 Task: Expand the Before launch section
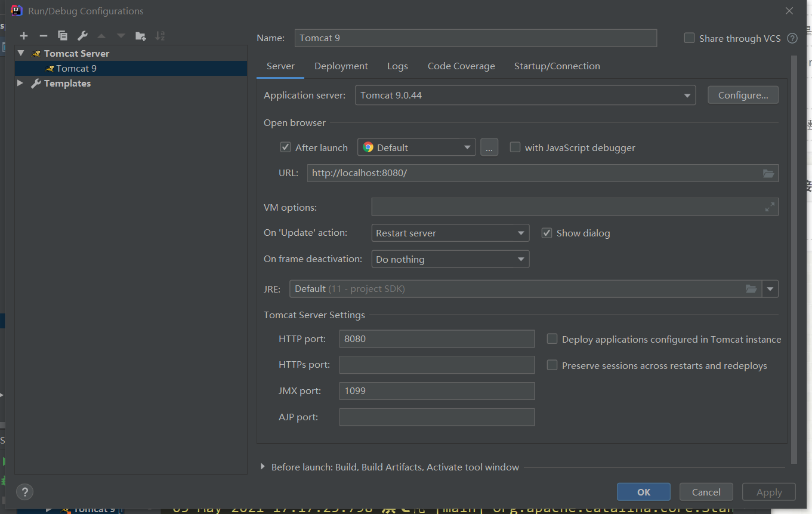coord(263,467)
